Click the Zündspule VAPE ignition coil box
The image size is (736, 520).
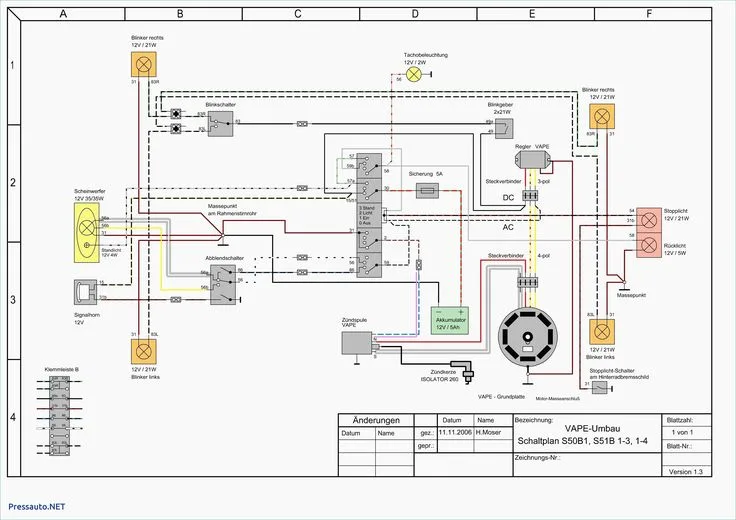pos(357,343)
